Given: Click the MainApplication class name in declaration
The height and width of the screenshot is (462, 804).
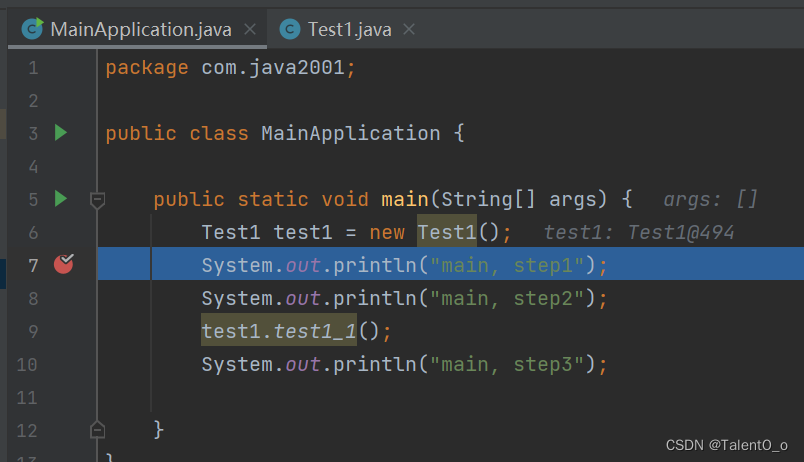Looking at the screenshot, I should point(351,133).
